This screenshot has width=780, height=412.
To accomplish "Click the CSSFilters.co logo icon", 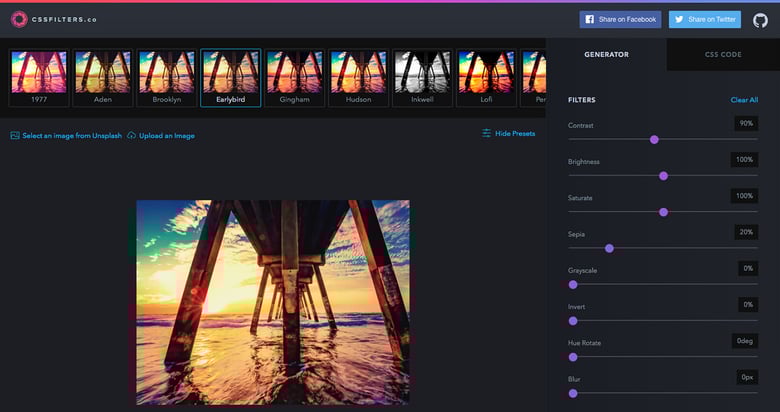I will [x=19, y=19].
